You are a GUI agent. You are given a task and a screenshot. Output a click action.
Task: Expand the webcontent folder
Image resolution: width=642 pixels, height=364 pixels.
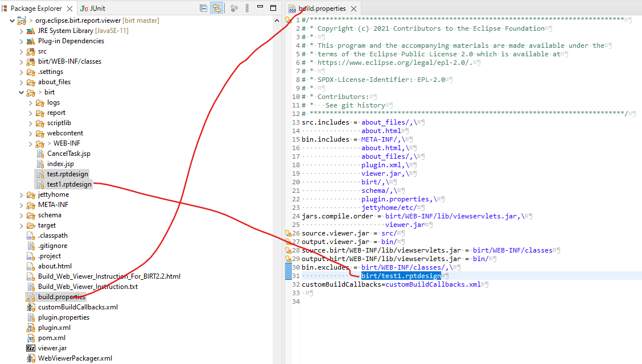click(x=29, y=133)
